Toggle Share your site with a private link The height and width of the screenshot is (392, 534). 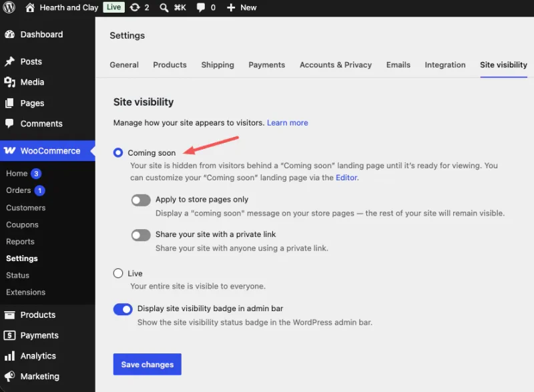click(x=141, y=235)
